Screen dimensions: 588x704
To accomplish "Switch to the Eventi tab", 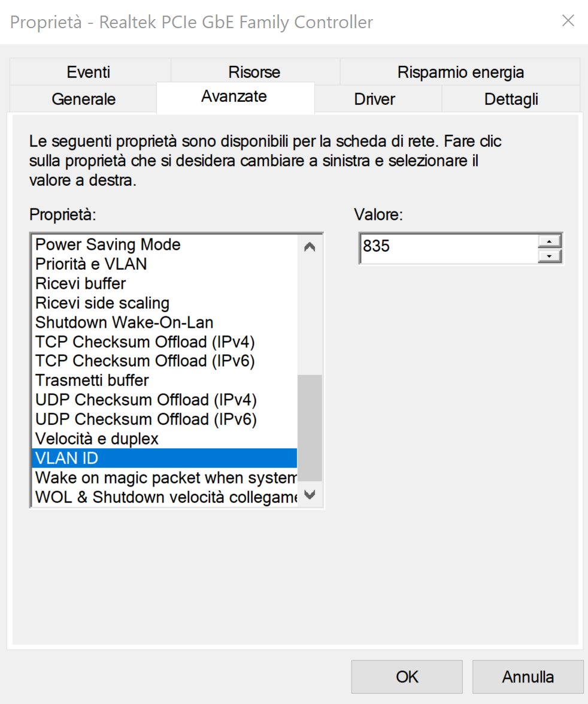I will 89,72.
